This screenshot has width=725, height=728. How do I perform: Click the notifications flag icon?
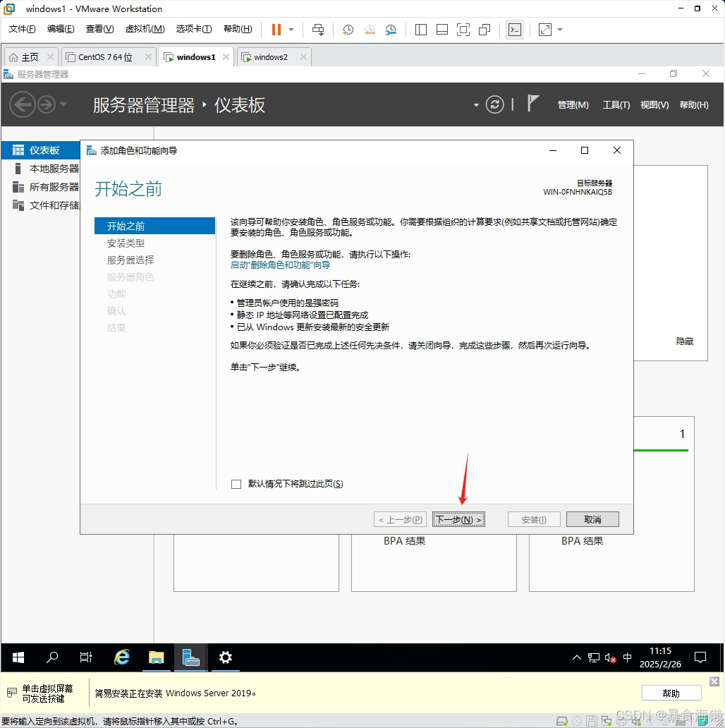[x=533, y=103]
